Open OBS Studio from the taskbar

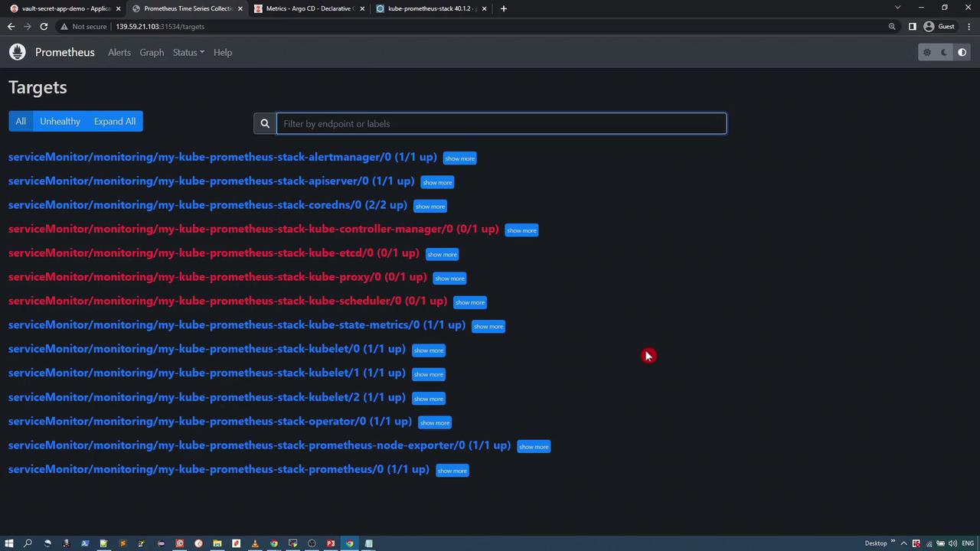click(312, 543)
